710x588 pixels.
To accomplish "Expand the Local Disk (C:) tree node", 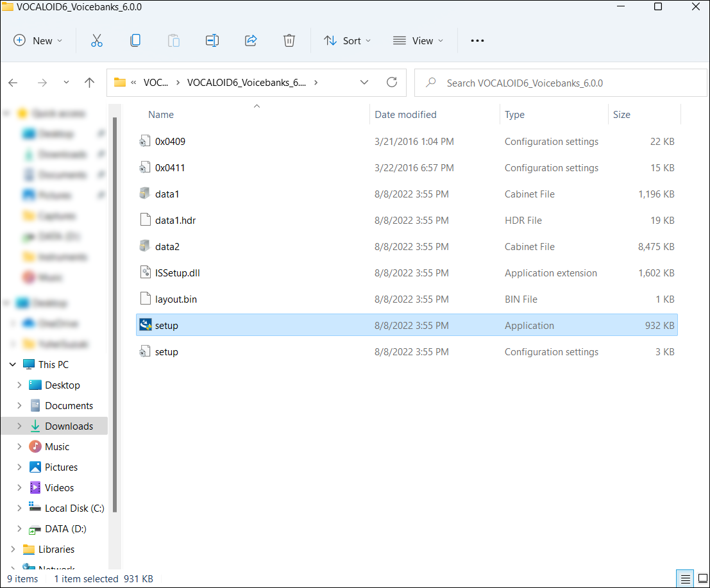I will [19, 508].
